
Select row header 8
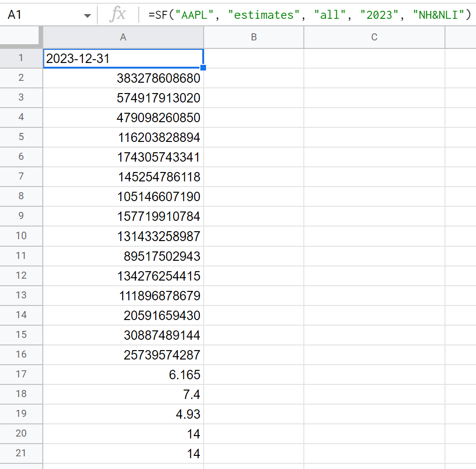[21, 196]
